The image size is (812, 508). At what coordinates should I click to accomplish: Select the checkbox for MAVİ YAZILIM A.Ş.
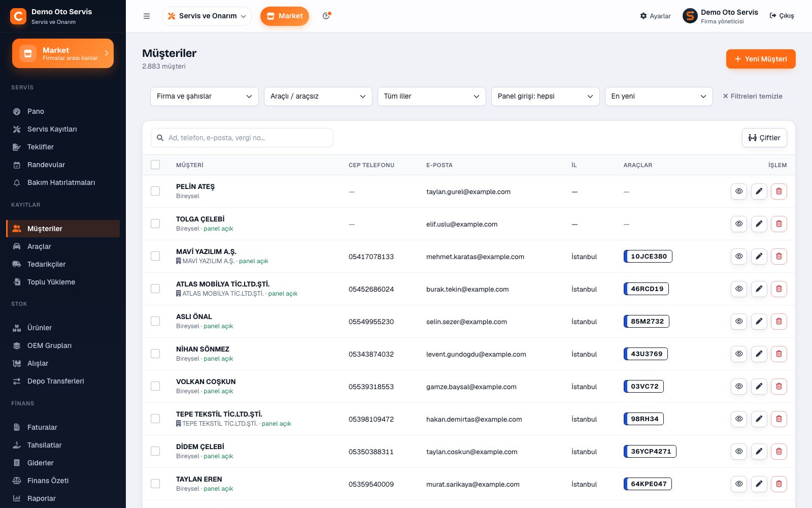click(155, 256)
